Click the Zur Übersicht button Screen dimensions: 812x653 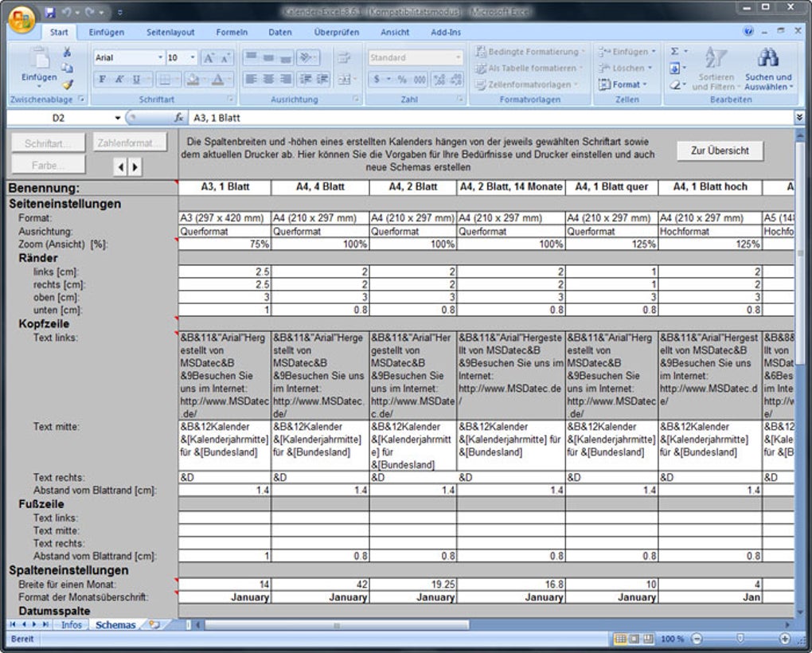(x=720, y=151)
